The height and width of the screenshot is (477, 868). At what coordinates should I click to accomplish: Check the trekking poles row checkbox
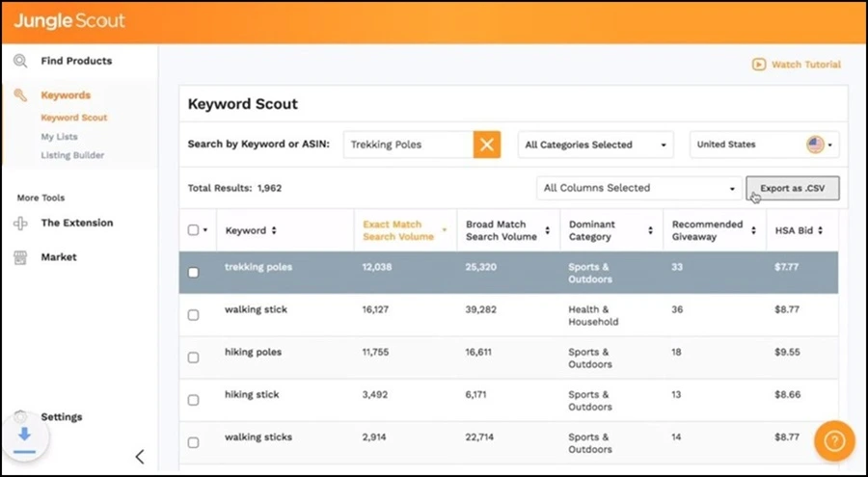pos(193,273)
